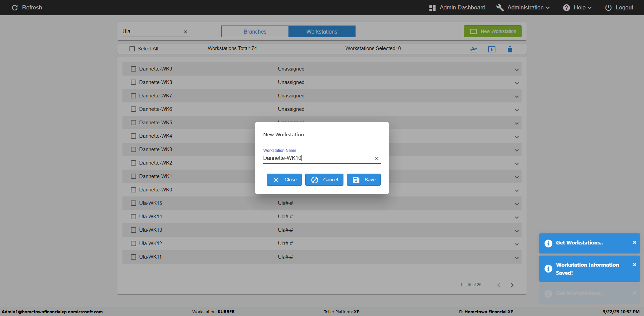Open the Administration menu
Image resolution: width=644 pixels, height=316 pixels.
(x=523, y=7)
